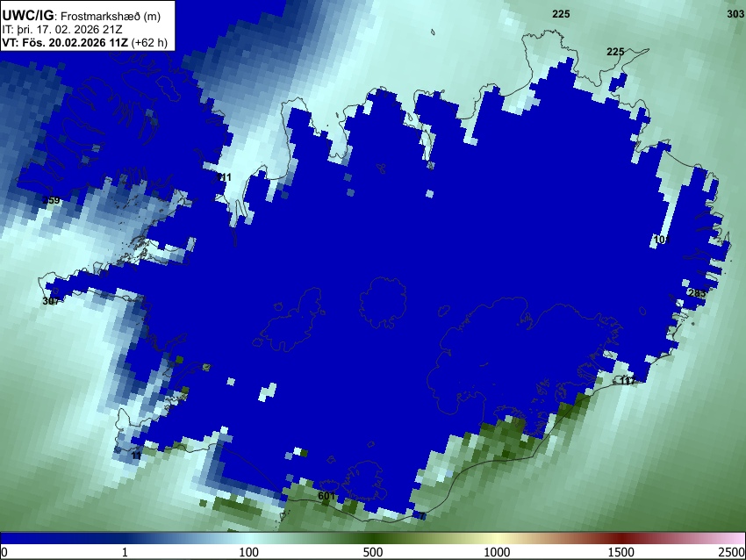
Task: Click the 283 value in the eastern fjords
Action: (x=697, y=293)
